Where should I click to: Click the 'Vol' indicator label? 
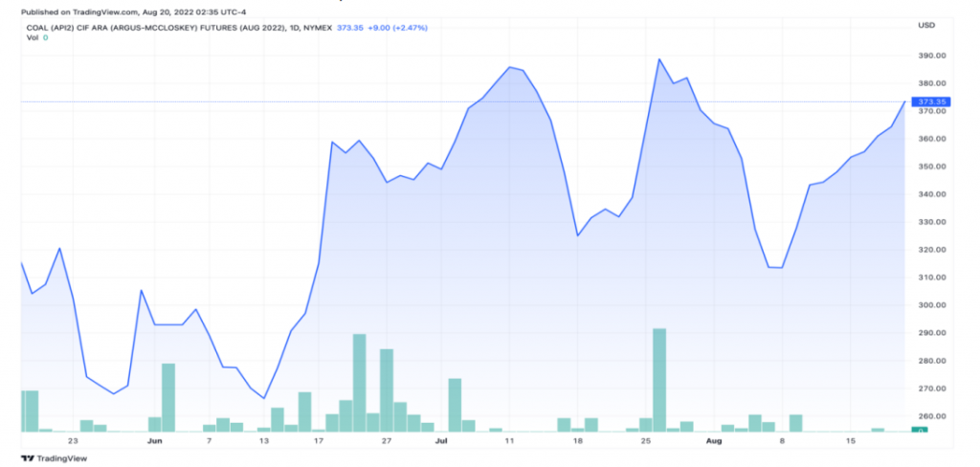click(x=32, y=38)
